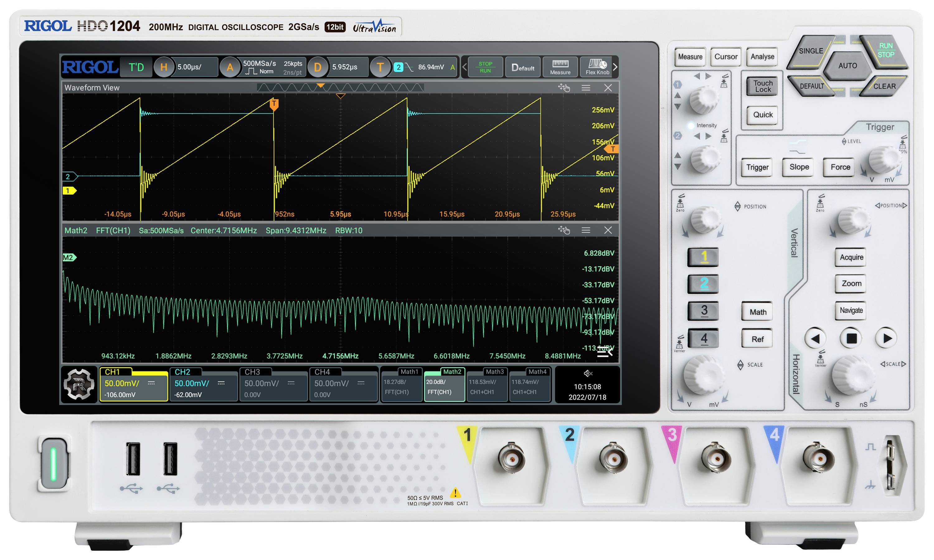The width and height of the screenshot is (934, 560).
Task: Open trigger delay settings via the D icon
Action: 318,67
